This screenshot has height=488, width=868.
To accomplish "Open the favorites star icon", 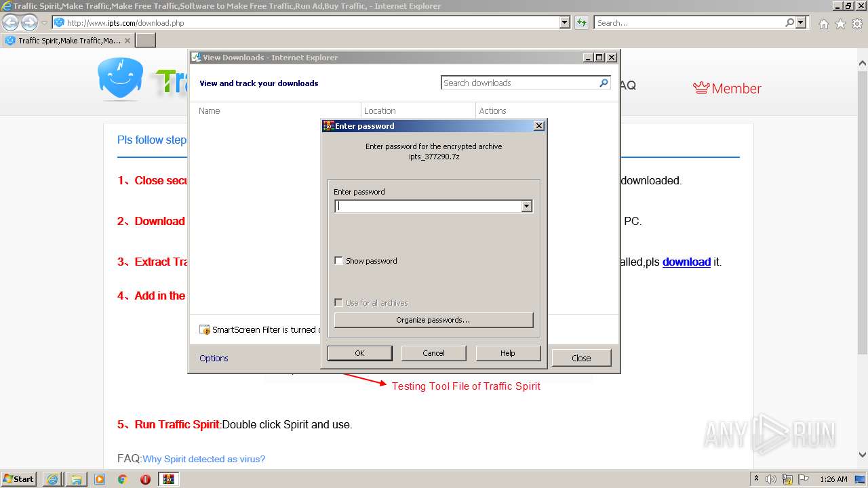I will (x=840, y=24).
